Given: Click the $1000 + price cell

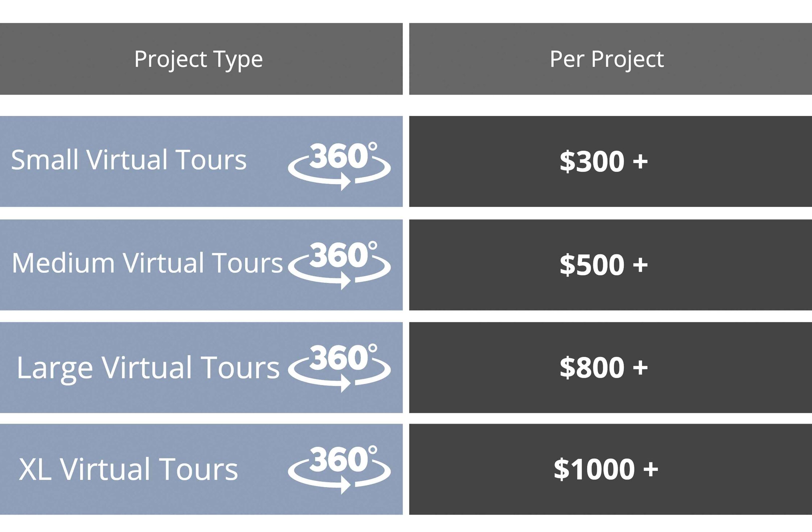Looking at the screenshot, I should [x=610, y=469].
